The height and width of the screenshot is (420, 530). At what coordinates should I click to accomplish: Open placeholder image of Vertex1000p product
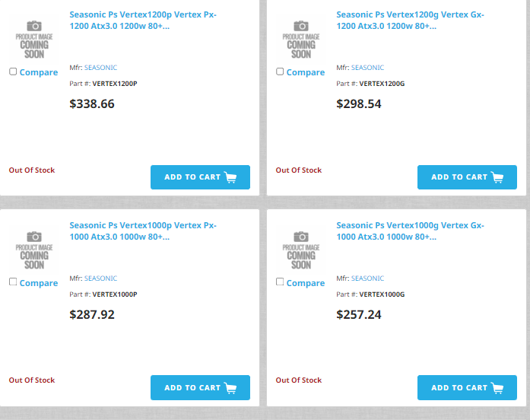click(x=34, y=250)
